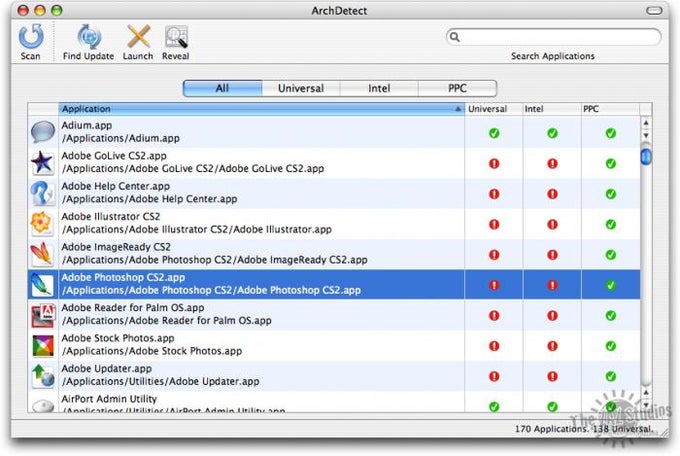The width and height of the screenshot is (680, 456).
Task: Switch to the PPC filter tab
Action: click(458, 89)
